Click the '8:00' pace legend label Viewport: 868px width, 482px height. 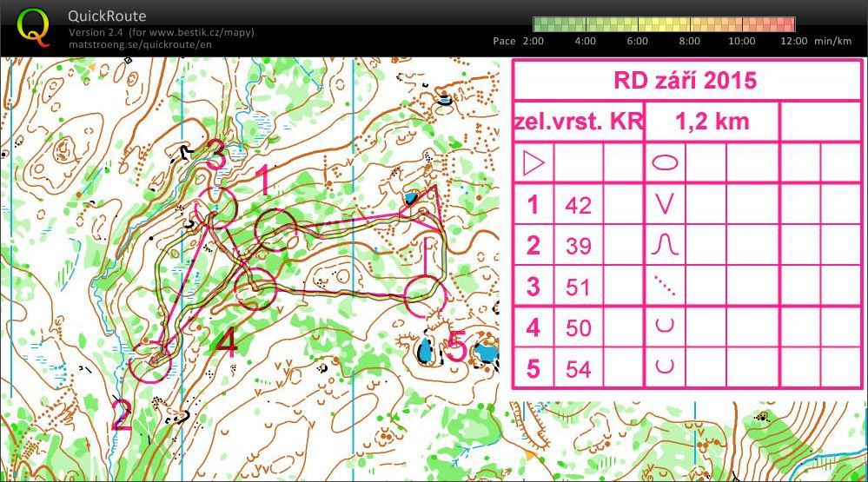coord(689,41)
